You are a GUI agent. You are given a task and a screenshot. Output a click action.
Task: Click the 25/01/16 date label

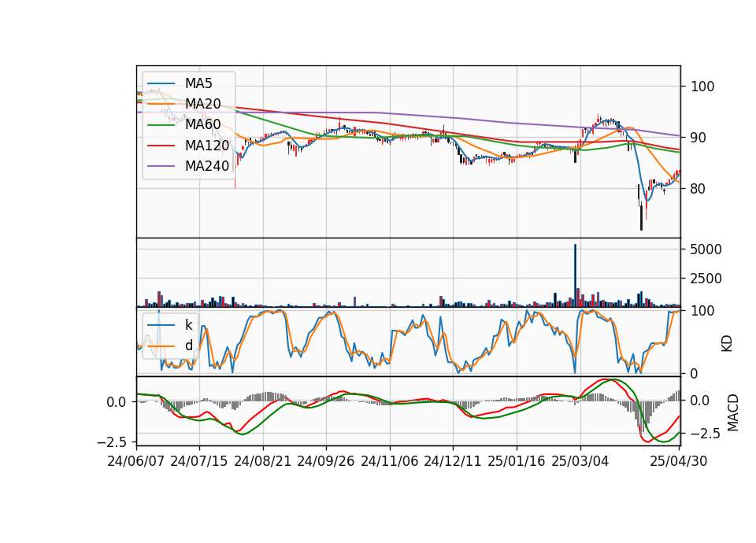tap(517, 461)
